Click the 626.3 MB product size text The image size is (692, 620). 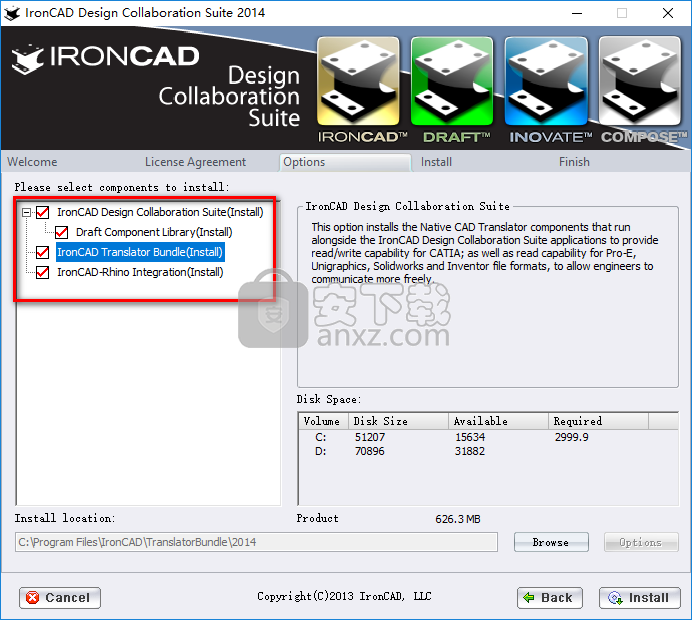(458, 519)
